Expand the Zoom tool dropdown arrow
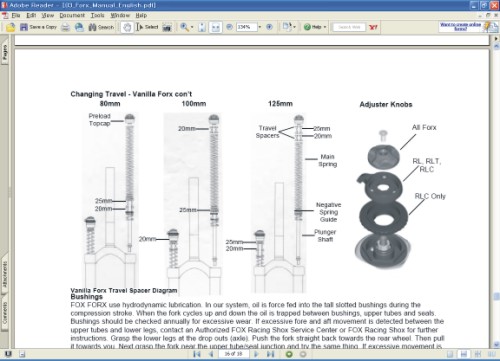This screenshot has width=500, height=361. (x=192, y=27)
